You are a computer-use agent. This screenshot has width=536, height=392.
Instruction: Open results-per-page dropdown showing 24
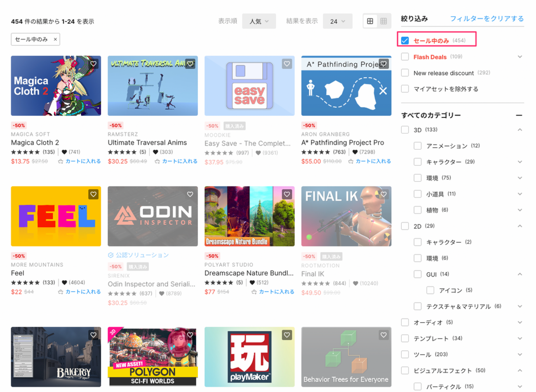(x=338, y=21)
